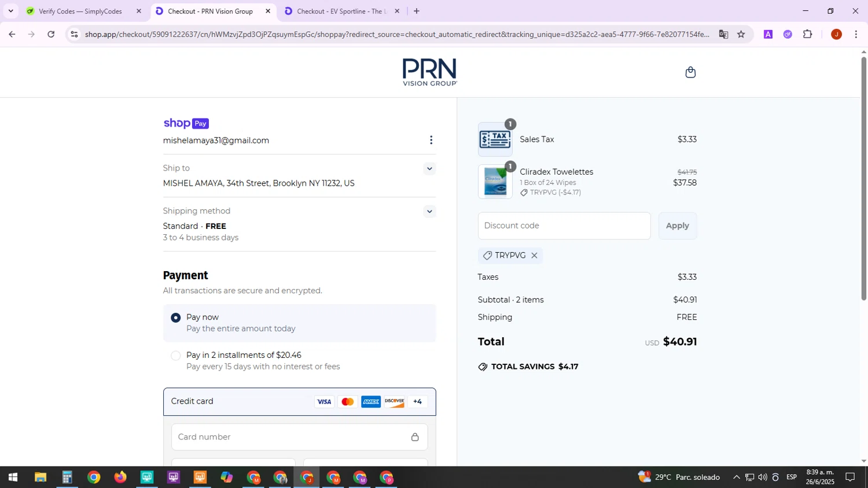Open the shopping bag cart icon
Screen dimensions: 868x488
[690, 72]
